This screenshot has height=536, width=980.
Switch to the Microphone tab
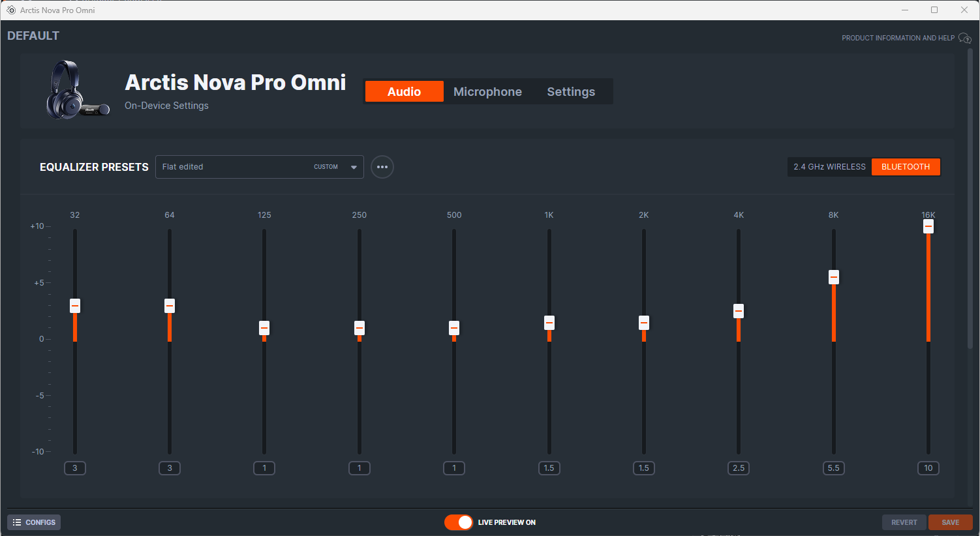[487, 91]
